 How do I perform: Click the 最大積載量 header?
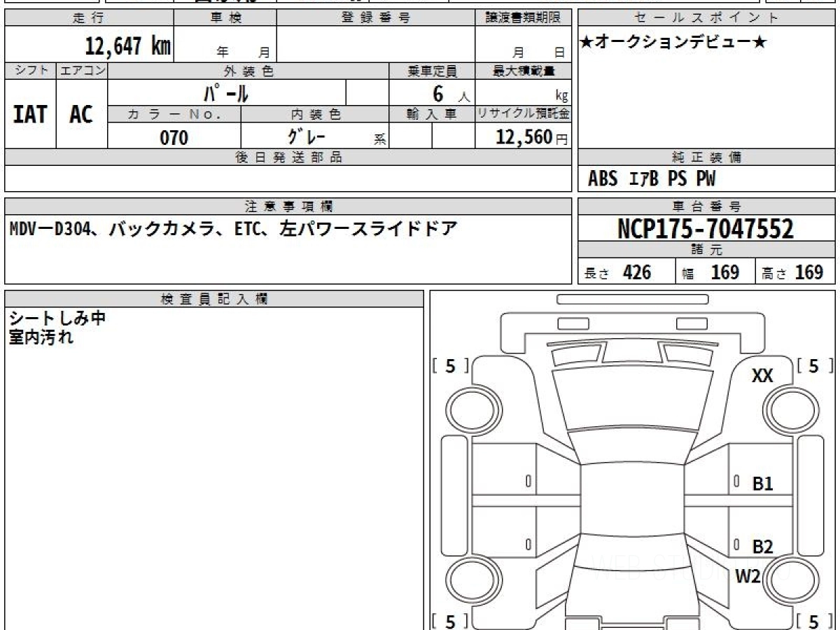click(523, 71)
